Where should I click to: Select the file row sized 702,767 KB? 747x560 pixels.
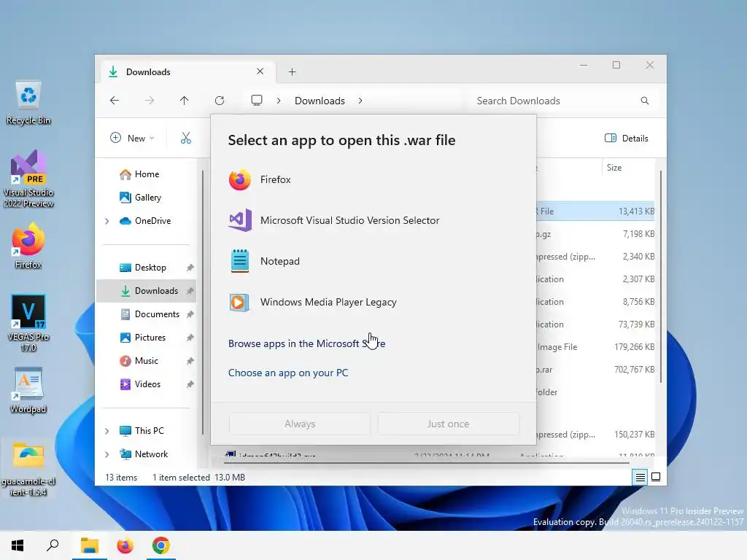pos(595,370)
